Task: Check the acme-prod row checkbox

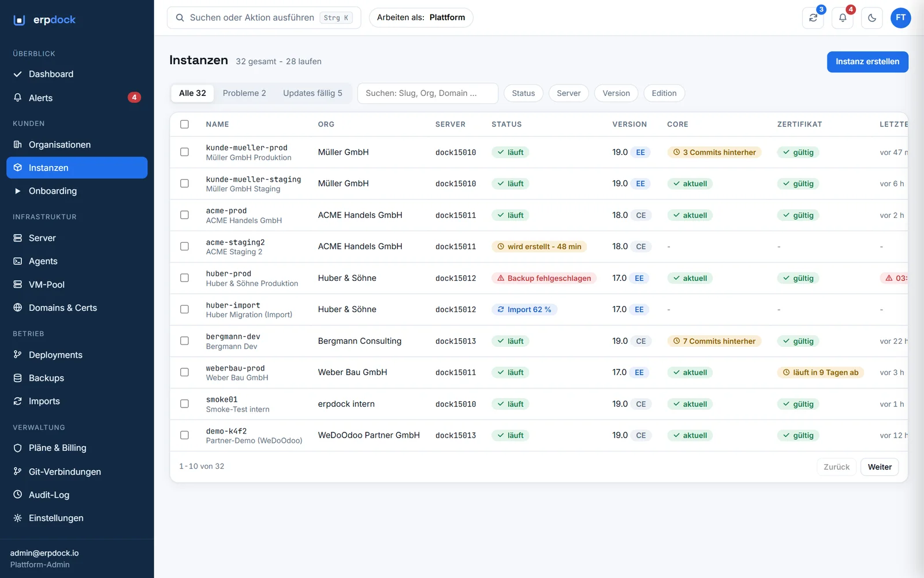Action: [x=184, y=215]
